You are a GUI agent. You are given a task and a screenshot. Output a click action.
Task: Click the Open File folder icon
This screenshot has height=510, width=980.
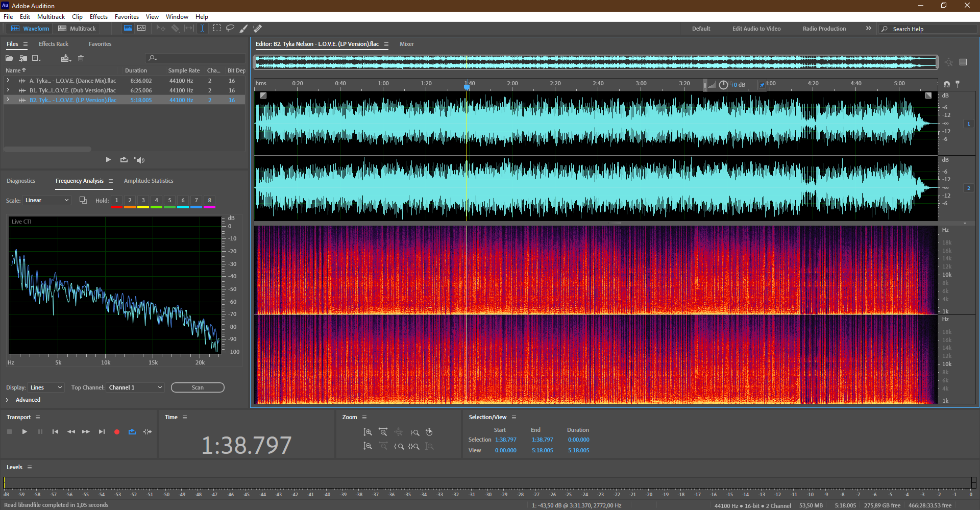coord(9,58)
